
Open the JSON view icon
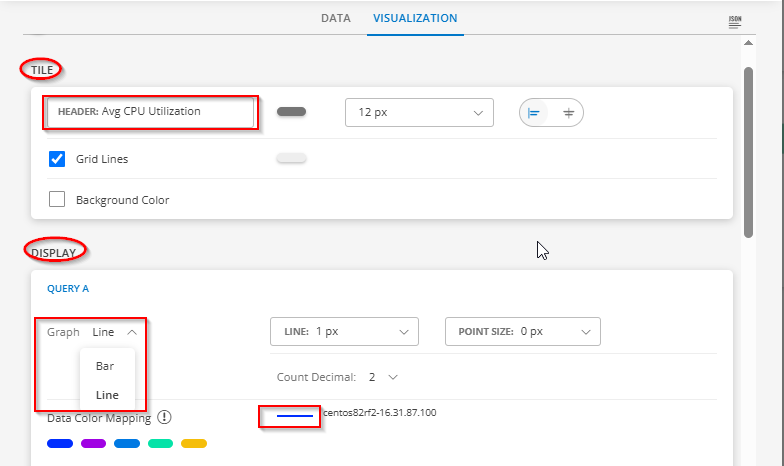tap(734, 22)
